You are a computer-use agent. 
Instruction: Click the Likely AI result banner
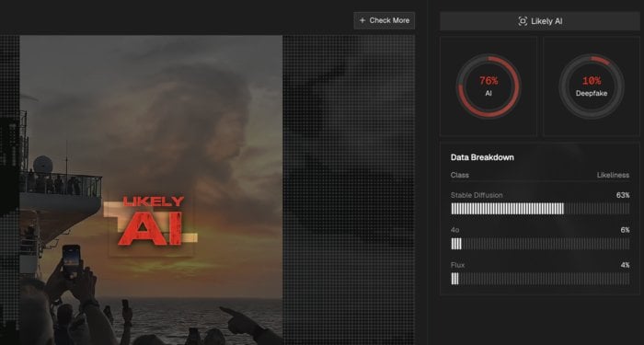pos(540,21)
